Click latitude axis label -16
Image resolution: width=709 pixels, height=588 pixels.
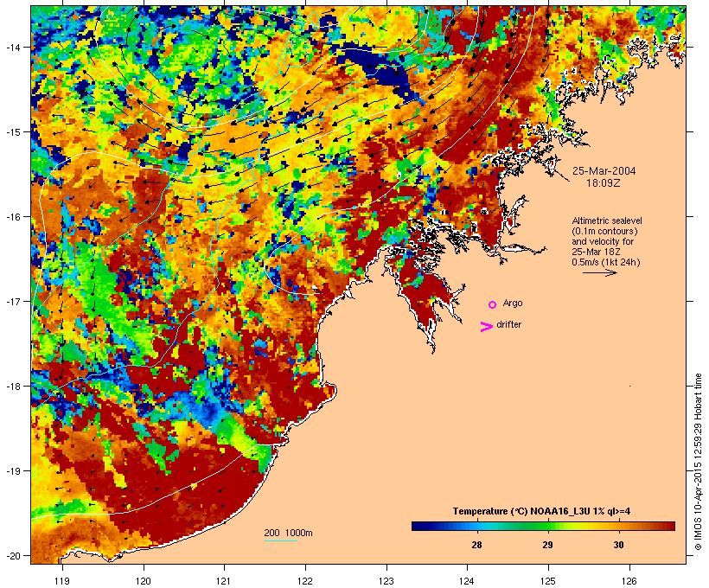pos(12,217)
